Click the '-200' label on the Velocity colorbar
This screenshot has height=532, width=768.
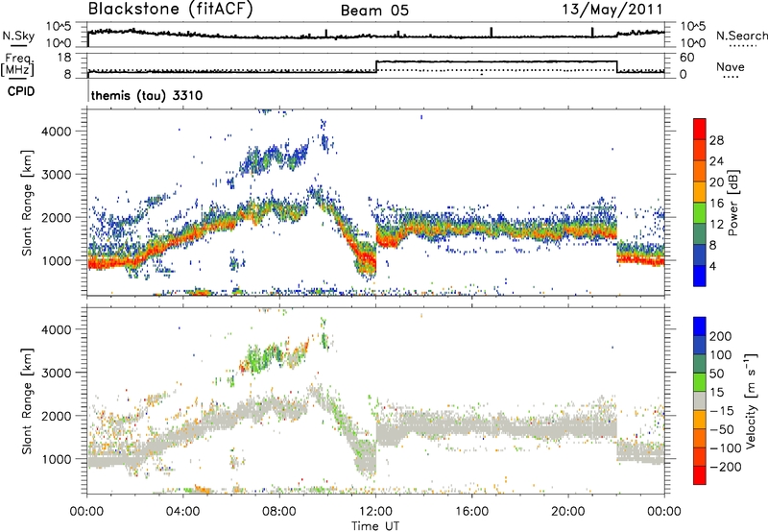click(725, 467)
